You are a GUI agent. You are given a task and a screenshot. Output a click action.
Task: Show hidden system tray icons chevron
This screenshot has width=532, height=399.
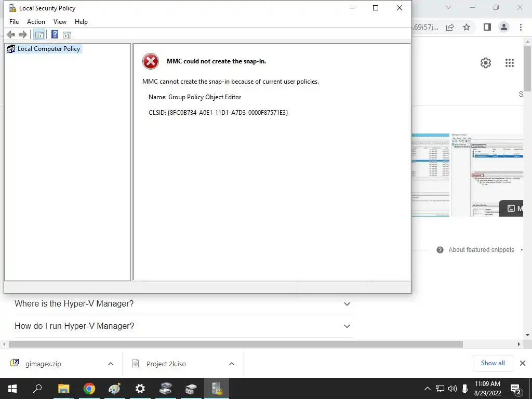[x=428, y=389]
